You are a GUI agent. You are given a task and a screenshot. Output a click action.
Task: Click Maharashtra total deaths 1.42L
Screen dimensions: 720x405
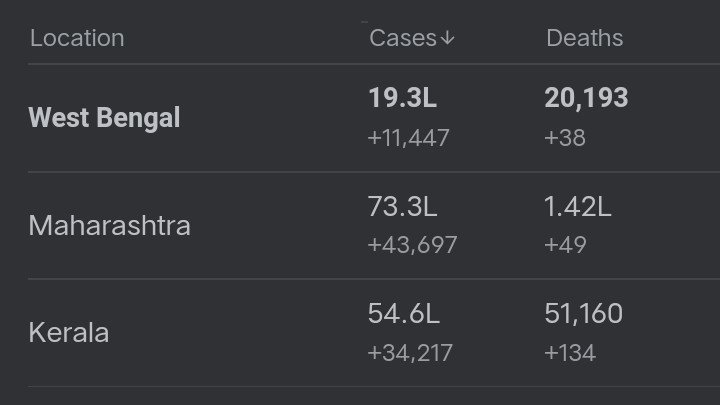[578, 207]
